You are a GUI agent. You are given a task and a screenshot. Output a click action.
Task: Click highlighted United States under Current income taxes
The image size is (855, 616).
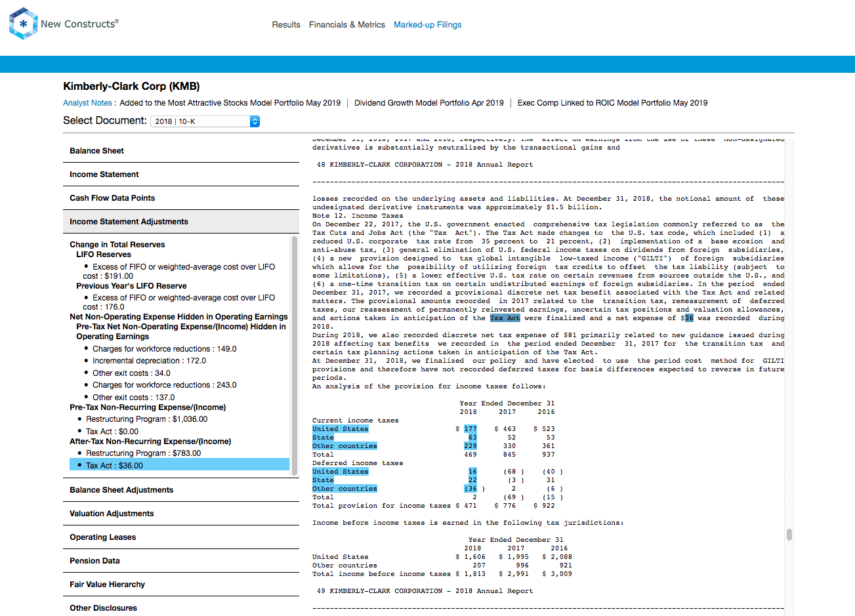pos(341,429)
